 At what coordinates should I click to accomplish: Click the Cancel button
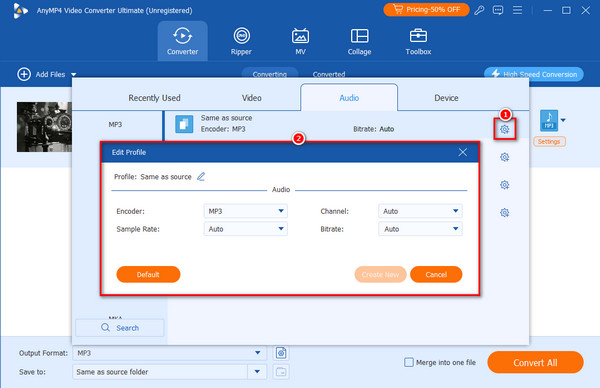(436, 274)
